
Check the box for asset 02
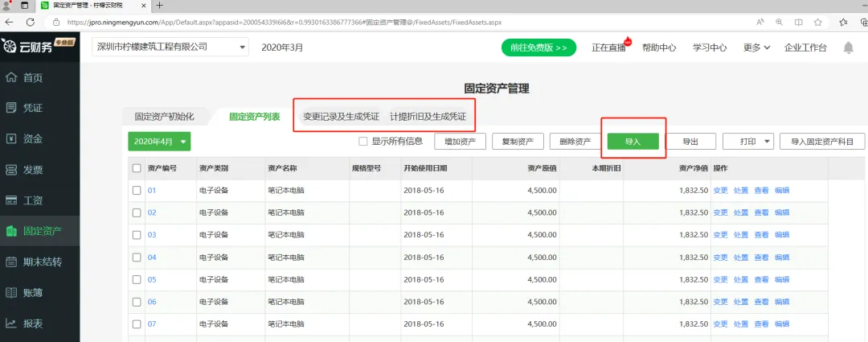137,212
